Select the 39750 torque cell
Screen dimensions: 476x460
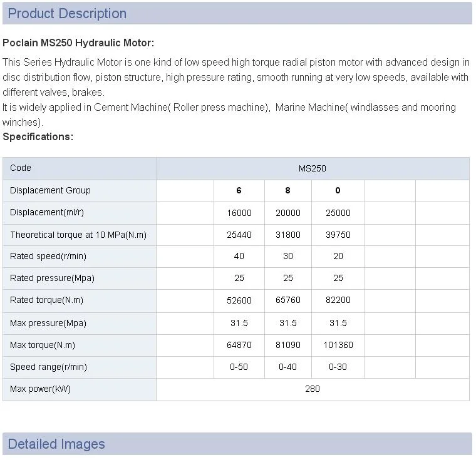click(x=338, y=235)
